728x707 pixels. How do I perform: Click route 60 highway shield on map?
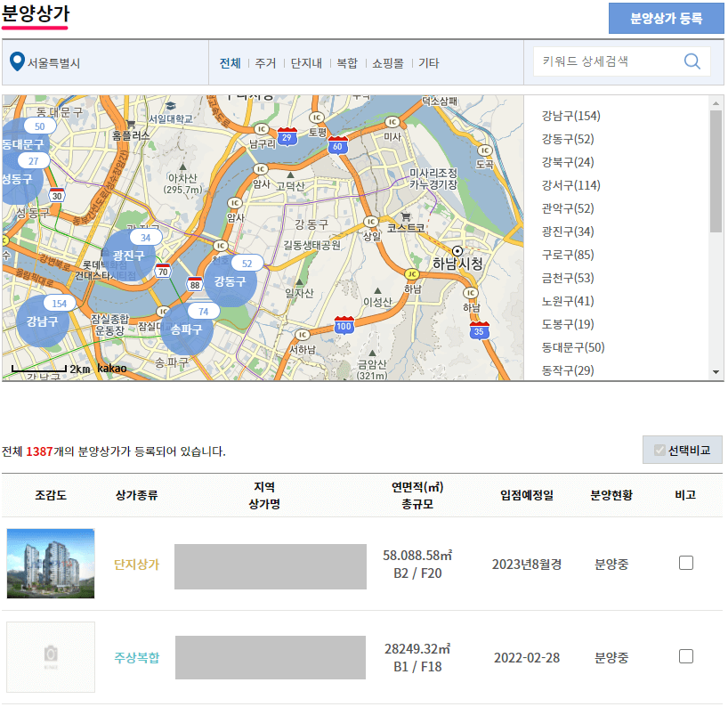click(337, 145)
